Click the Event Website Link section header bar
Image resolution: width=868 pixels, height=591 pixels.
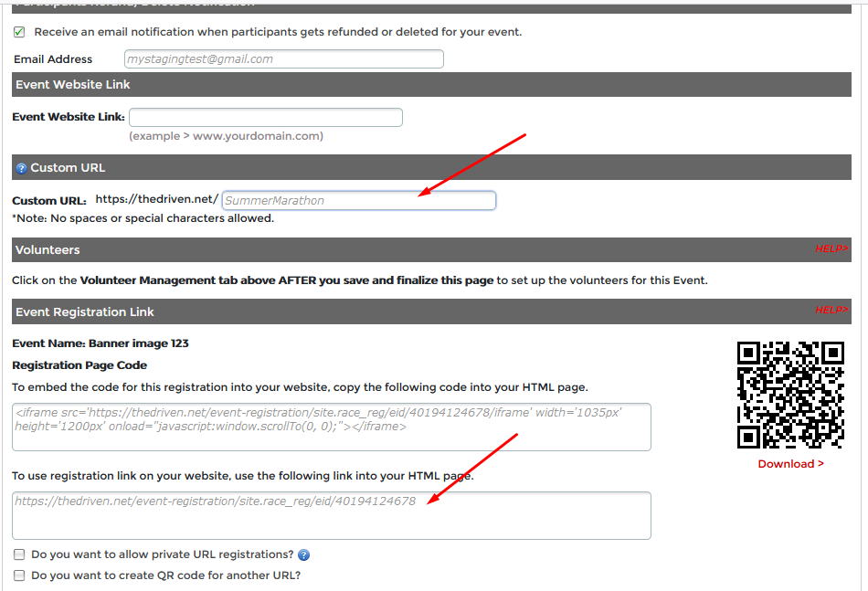point(431,85)
